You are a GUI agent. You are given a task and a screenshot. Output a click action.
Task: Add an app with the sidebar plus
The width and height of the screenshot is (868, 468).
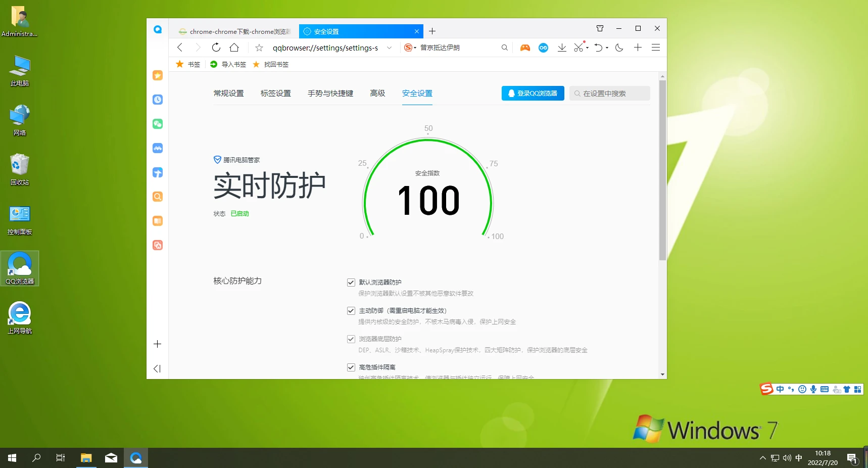click(x=158, y=344)
